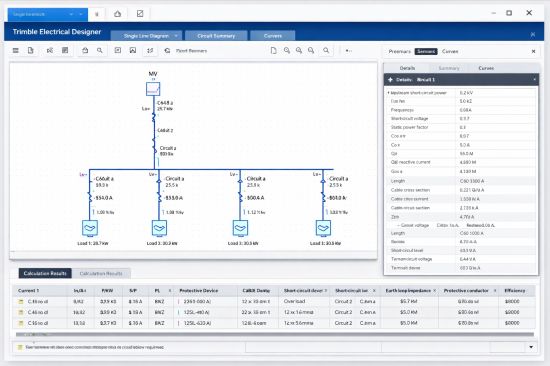The image size is (550, 366).
Task: Toggle the dark Sensors pill in the side panel
Action: [426, 51]
